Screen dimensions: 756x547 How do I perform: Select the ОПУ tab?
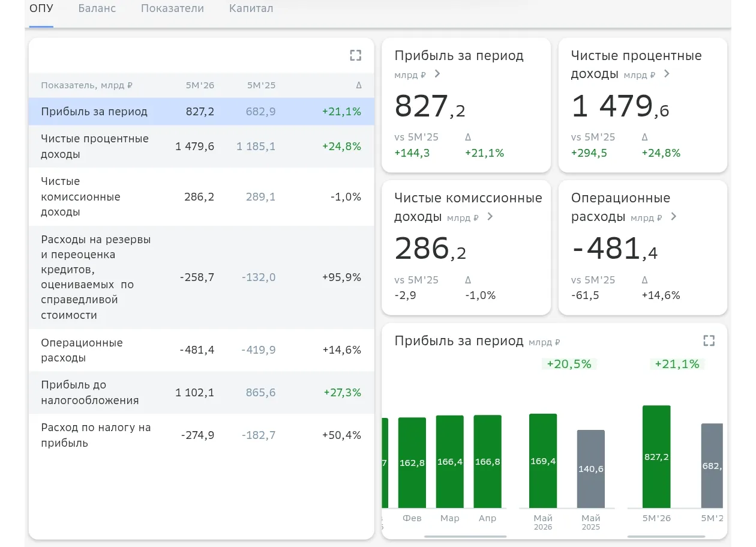[41, 8]
